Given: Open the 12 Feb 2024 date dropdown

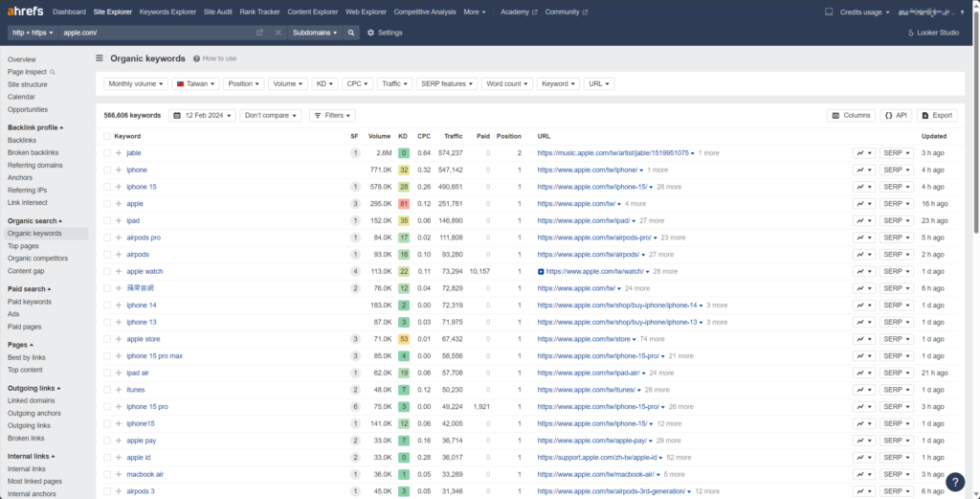Looking at the screenshot, I should [x=202, y=115].
